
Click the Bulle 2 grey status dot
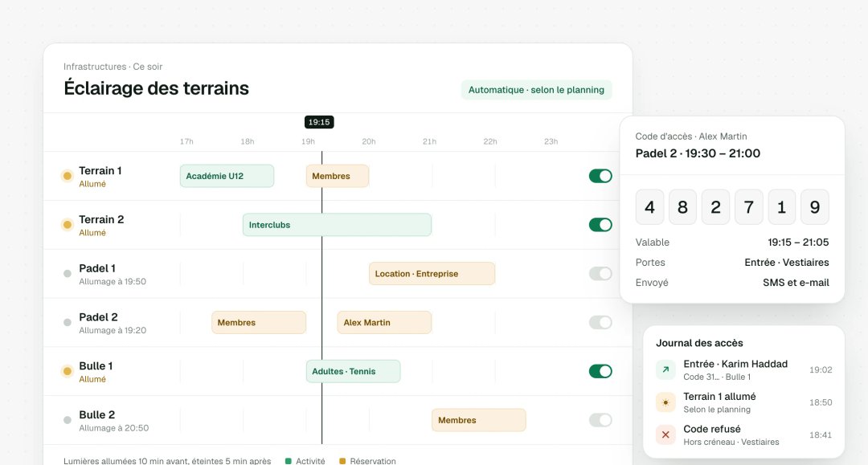point(67,420)
